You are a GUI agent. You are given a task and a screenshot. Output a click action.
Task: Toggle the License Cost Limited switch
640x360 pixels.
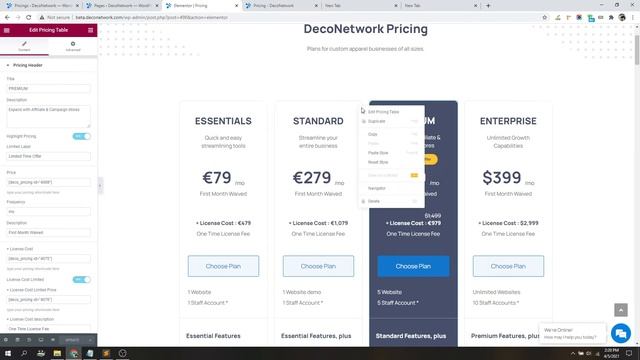coord(81,280)
